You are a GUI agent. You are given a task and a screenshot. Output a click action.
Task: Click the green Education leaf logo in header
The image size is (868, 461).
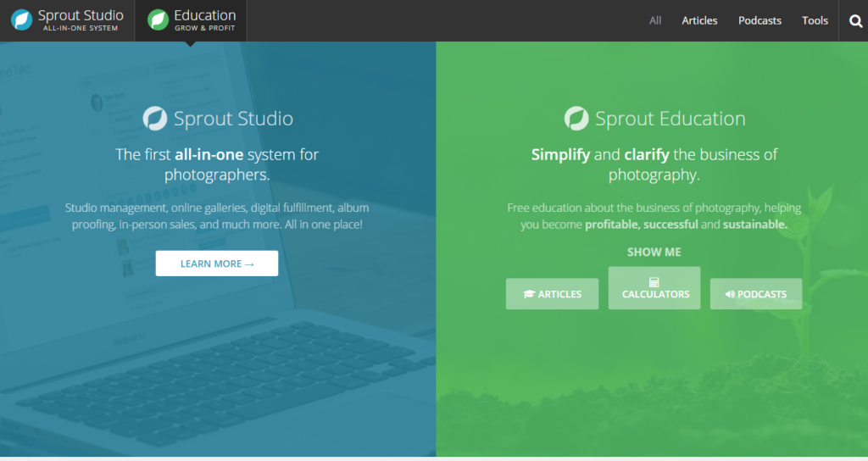(158, 20)
